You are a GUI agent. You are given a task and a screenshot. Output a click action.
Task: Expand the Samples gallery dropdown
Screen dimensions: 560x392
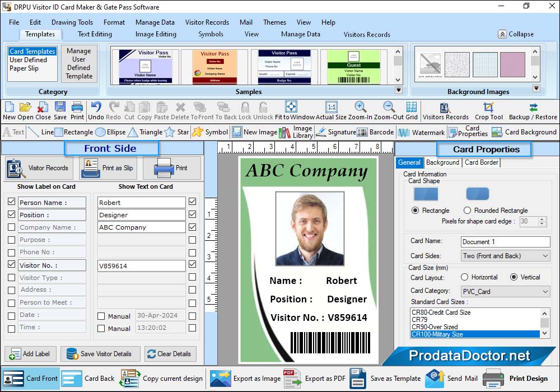tap(399, 90)
